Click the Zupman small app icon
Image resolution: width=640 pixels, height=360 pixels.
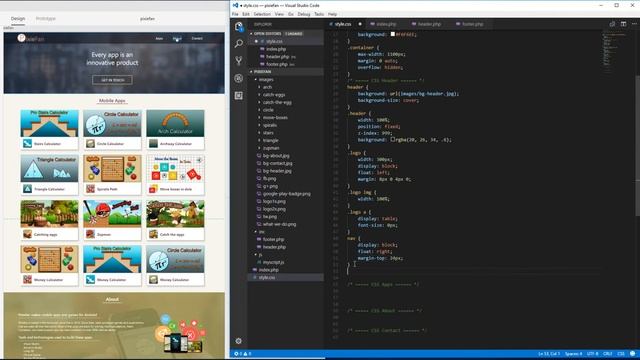click(90, 234)
